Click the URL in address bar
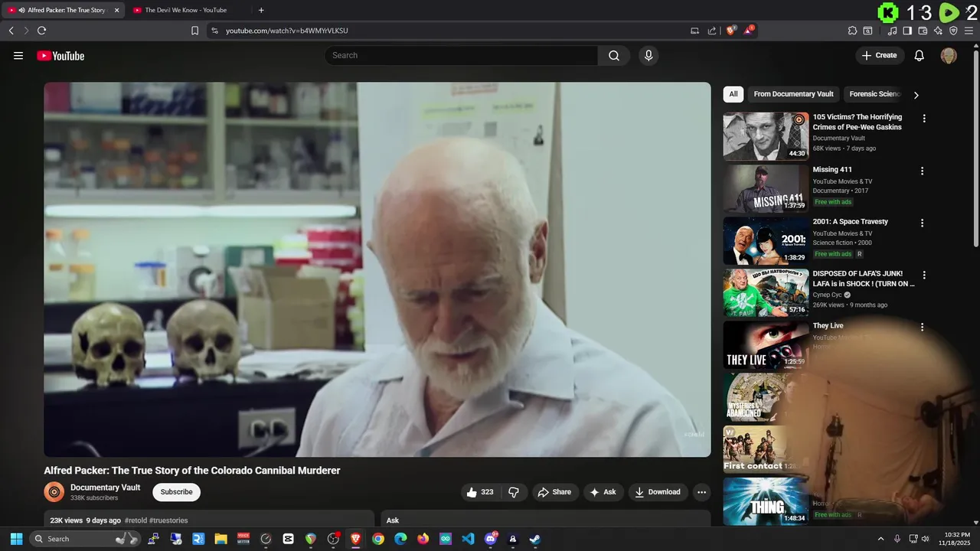This screenshot has width=980, height=551. coord(287,31)
